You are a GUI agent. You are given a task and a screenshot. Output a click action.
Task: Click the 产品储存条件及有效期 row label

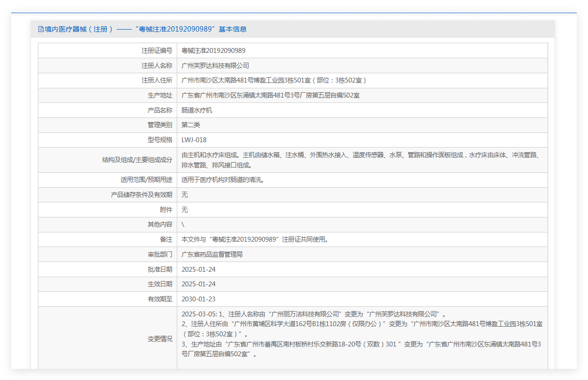[x=141, y=195]
